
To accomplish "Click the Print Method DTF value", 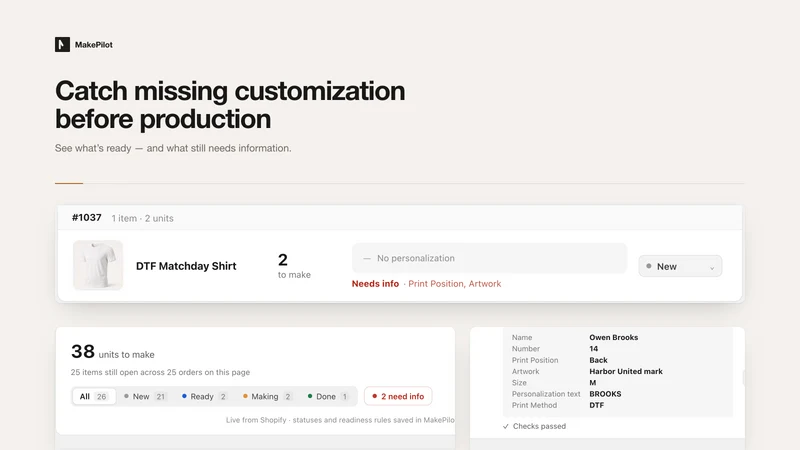I will (596, 405).
